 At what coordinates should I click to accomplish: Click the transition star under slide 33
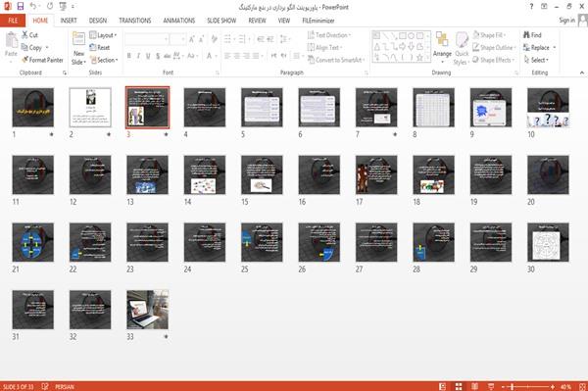[167, 337]
